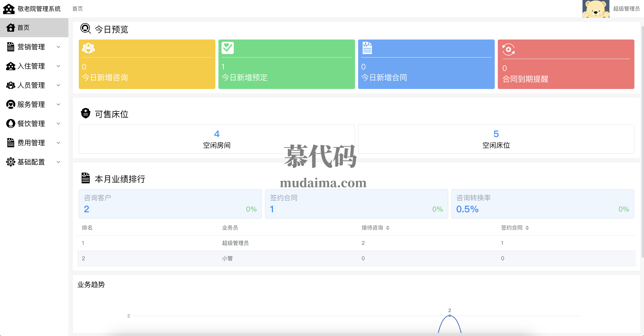Expand the 餐饮管理 menu chevron
This screenshot has width=644, height=336.
[58, 124]
